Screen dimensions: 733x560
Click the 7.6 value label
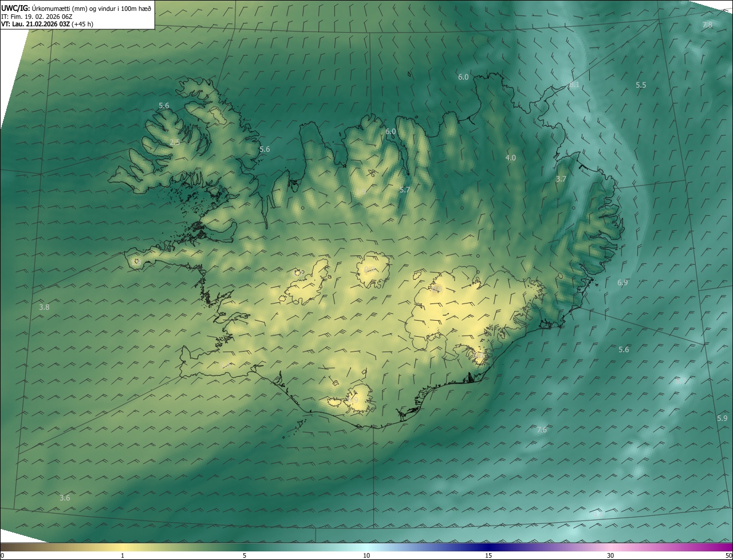coord(541,429)
